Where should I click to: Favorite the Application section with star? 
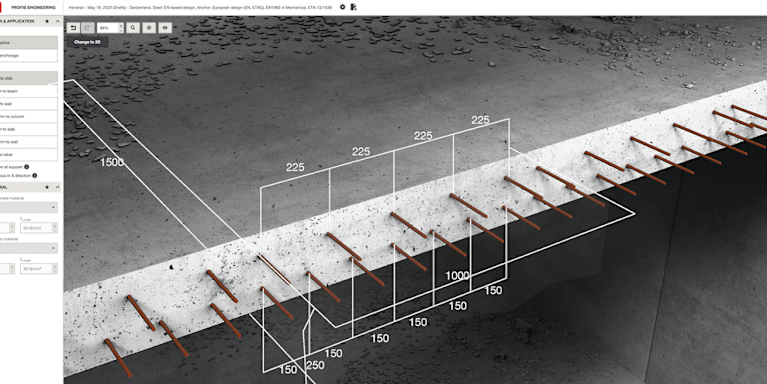coord(47,22)
